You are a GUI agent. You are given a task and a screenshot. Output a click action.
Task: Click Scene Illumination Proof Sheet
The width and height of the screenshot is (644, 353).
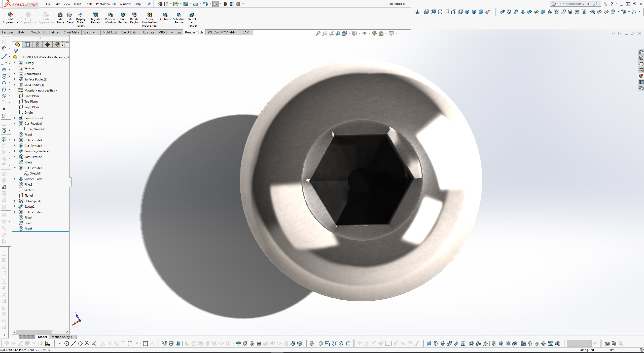click(150, 15)
